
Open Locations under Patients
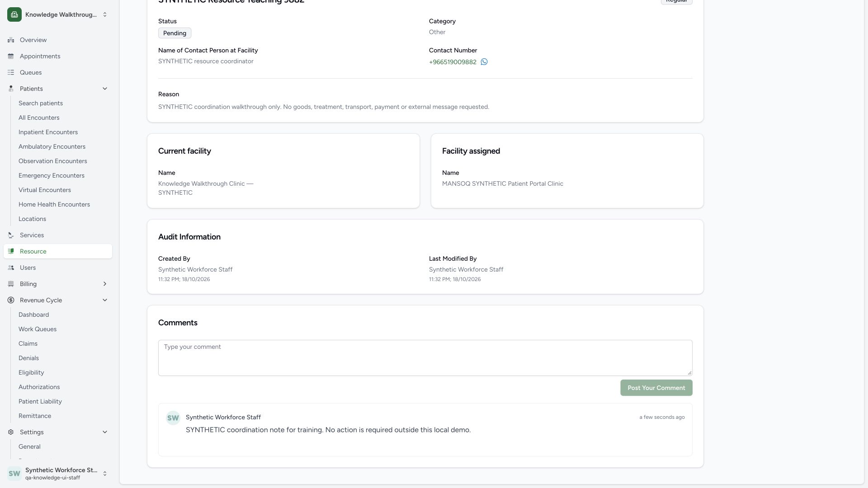pyautogui.click(x=32, y=219)
